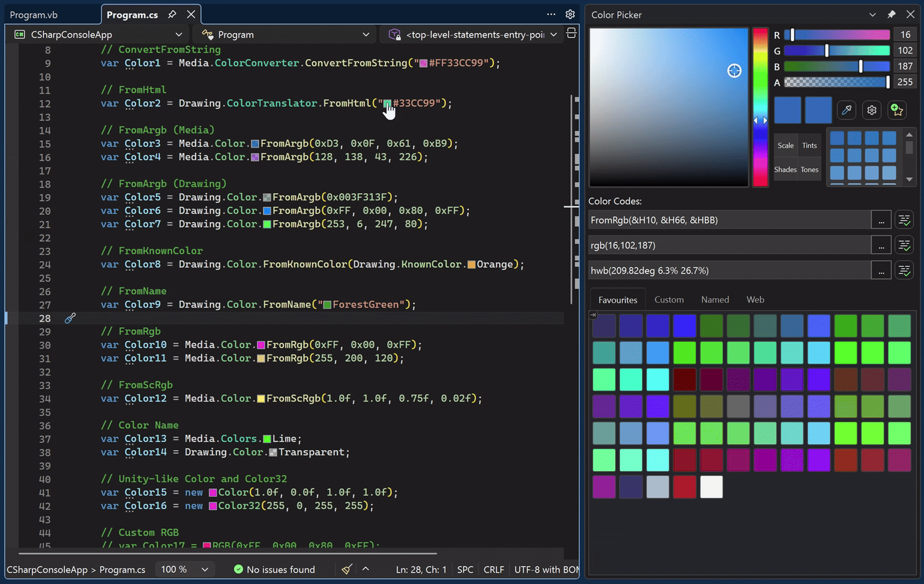
Task: Click the editor settings gear above the code
Action: (570, 14)
